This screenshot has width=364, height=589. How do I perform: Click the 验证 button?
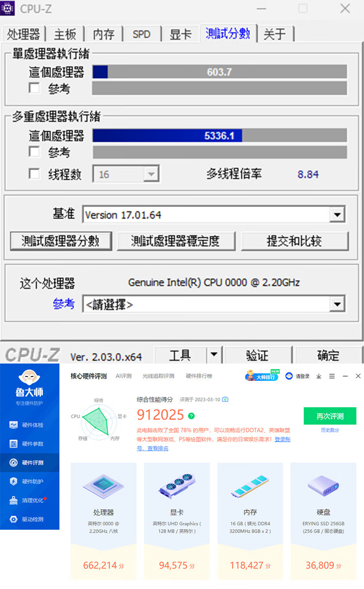tap(257, 355)
